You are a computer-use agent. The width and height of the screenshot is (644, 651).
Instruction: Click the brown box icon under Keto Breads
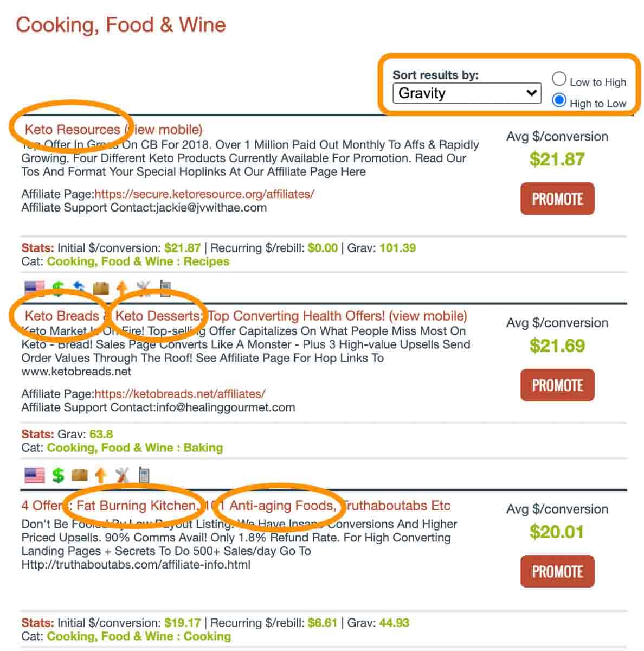tap(79, 475)
